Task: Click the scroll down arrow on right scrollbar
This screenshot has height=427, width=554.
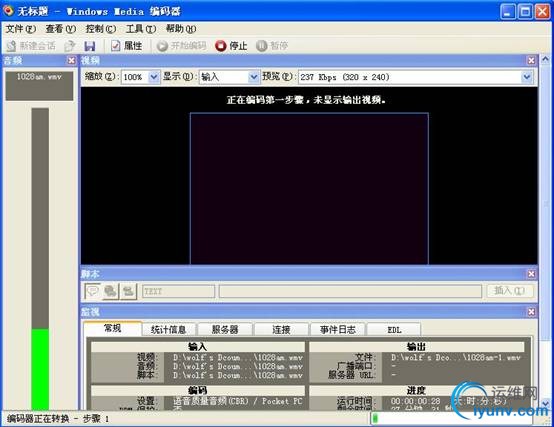Action: 545,404
